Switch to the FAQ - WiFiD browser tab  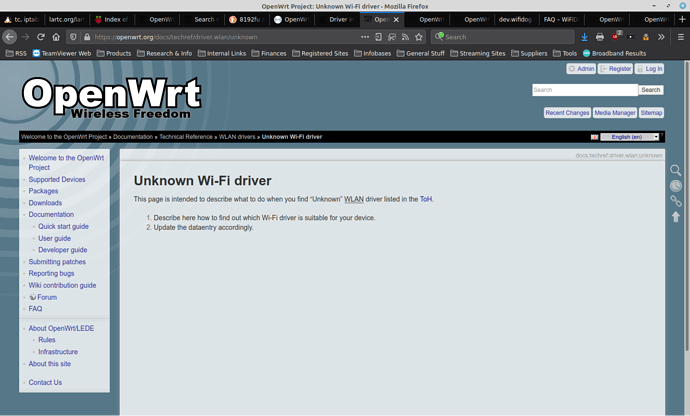(x=561, y=19)
